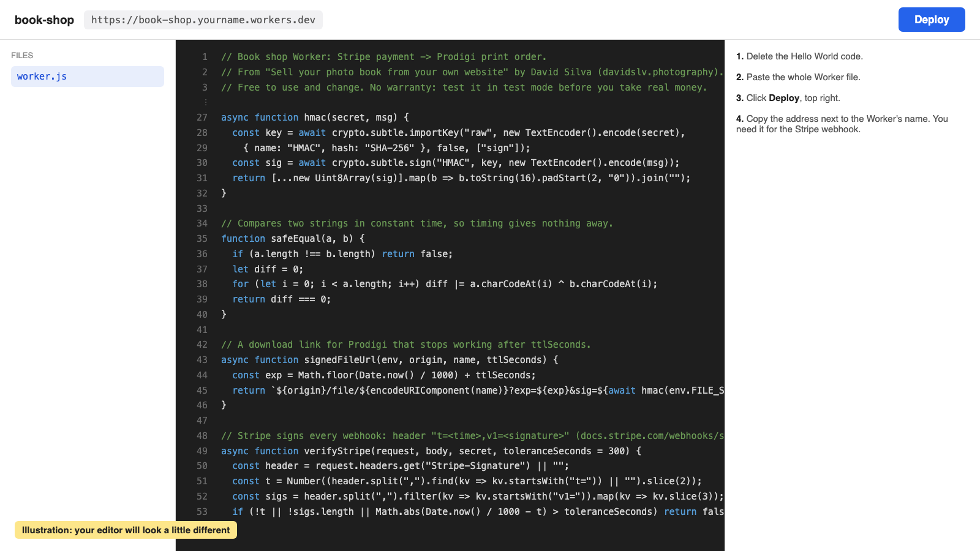The height and width of the screenshot is (551, 980).
Task: Click the 'return diff === 0;' line
Action: coord(282,299)
